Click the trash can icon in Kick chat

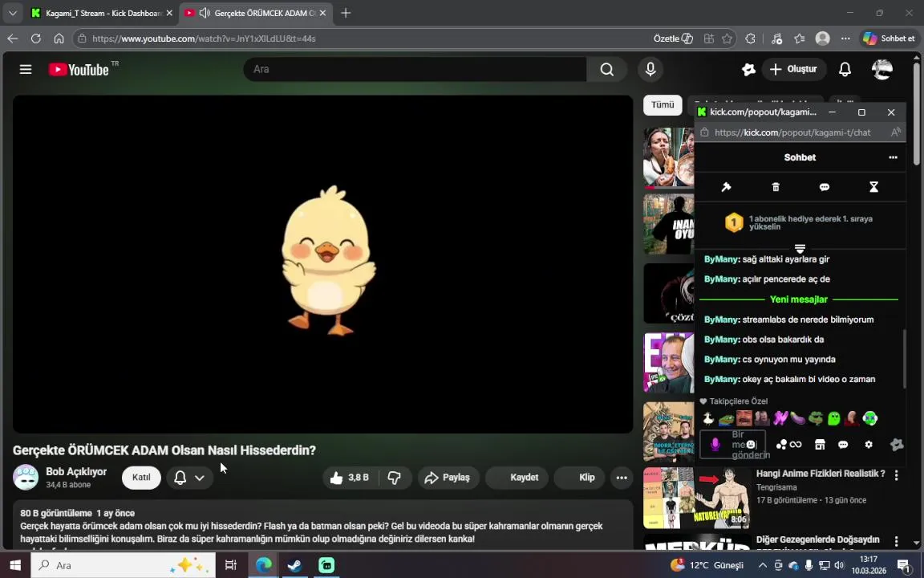pos(776,187)
